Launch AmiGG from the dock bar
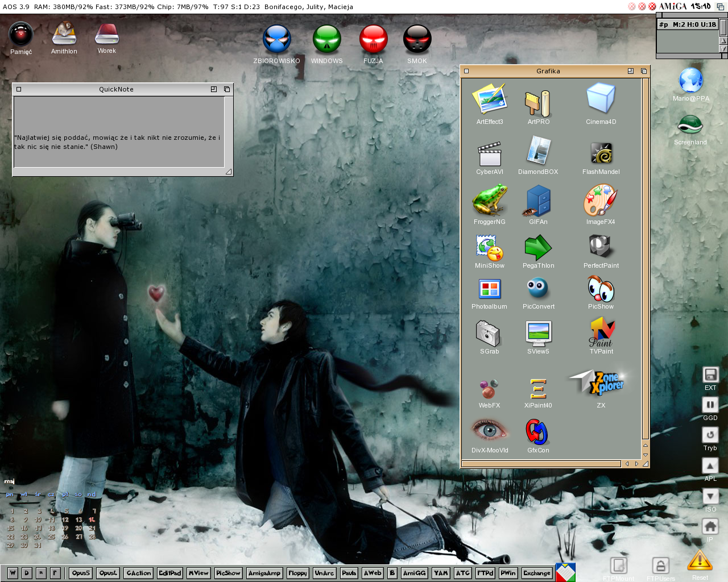The height and width of the screenshot is (582, 728). click(414, 573)
